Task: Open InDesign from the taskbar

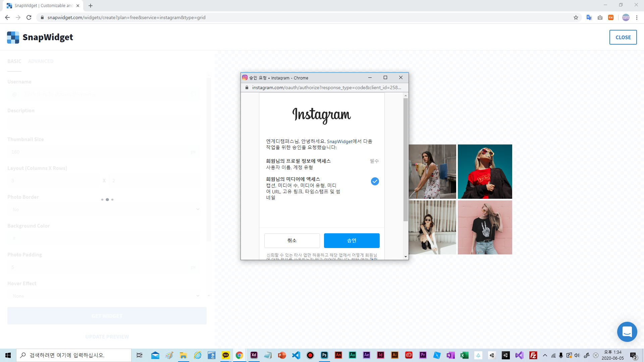Action: (380, 355)
